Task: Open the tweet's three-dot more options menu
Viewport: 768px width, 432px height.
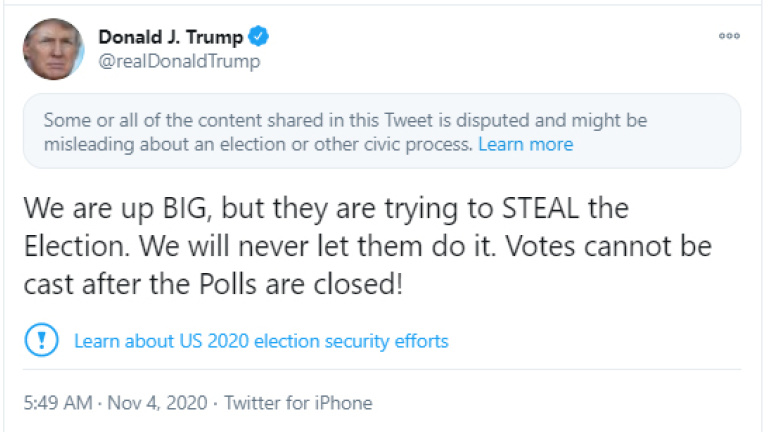Action: [729, 37]
